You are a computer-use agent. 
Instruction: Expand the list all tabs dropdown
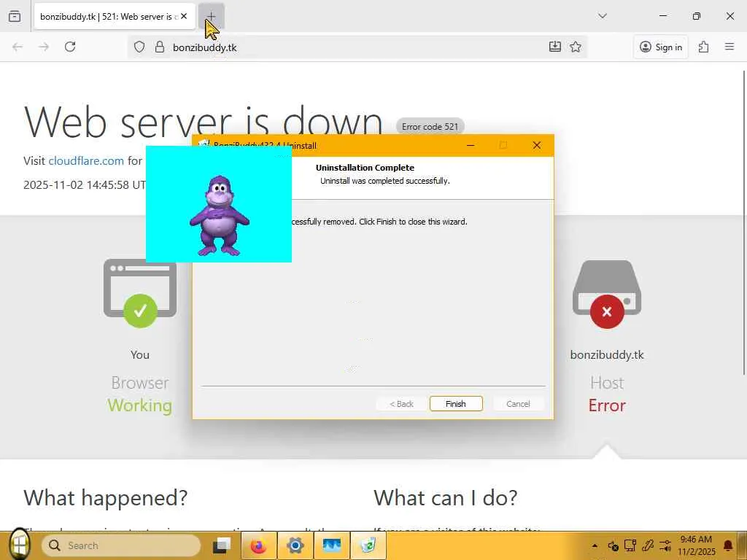point(602,16)
